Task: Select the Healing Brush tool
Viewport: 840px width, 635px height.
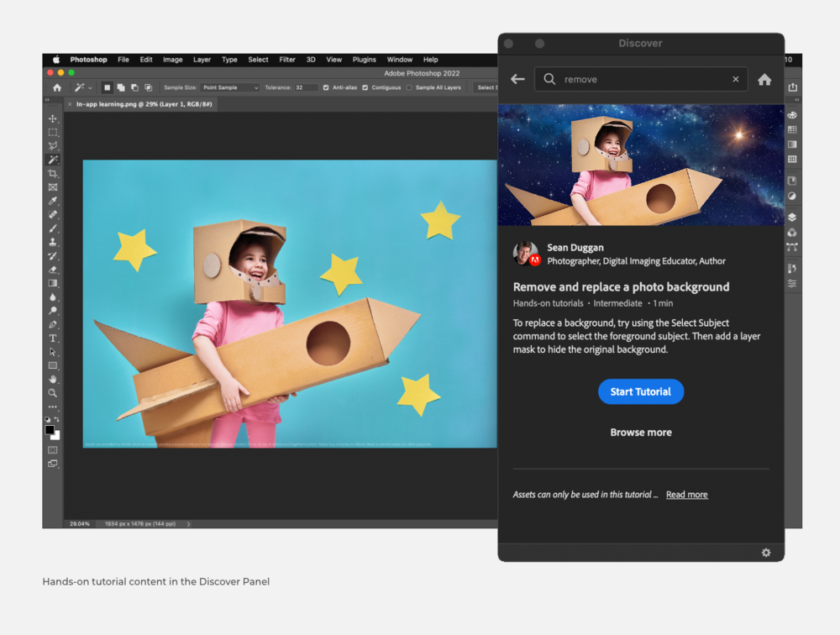Action: [x=52, y=214]
